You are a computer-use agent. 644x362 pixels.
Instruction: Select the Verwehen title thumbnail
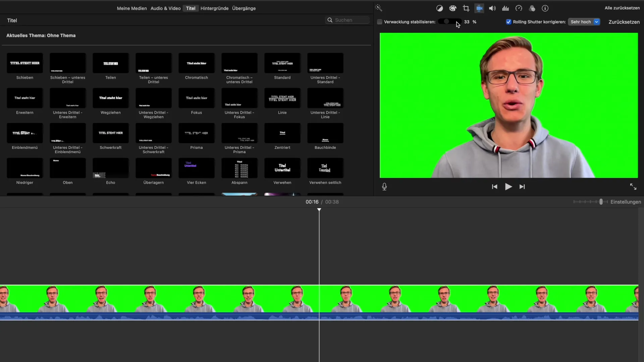282,168
